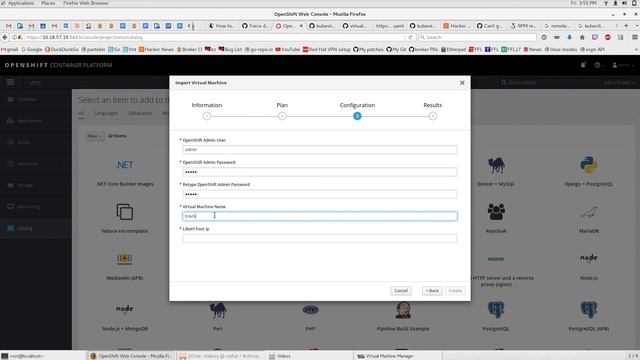Click the Firefox downloads toolbar icon
640x360 pixels.
(569, 37)
